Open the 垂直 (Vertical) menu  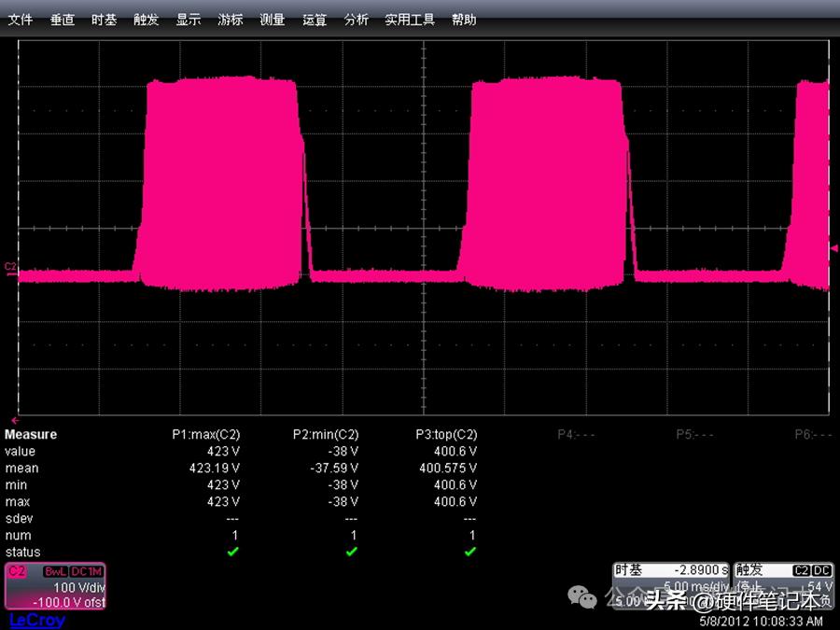(x=63, y=20)
